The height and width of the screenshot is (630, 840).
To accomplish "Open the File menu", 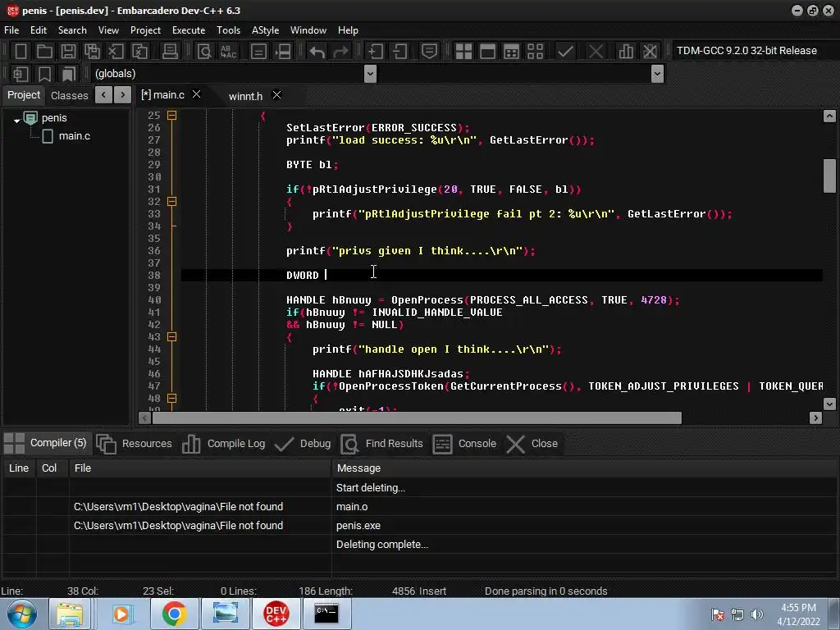I will coord(11,30).
